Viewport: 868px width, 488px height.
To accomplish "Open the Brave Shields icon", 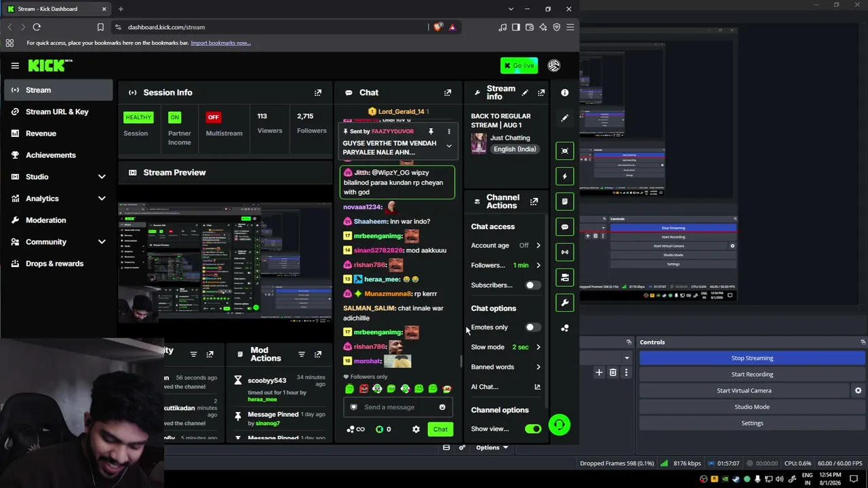I will pyautogui.click(x=438, y=27).
